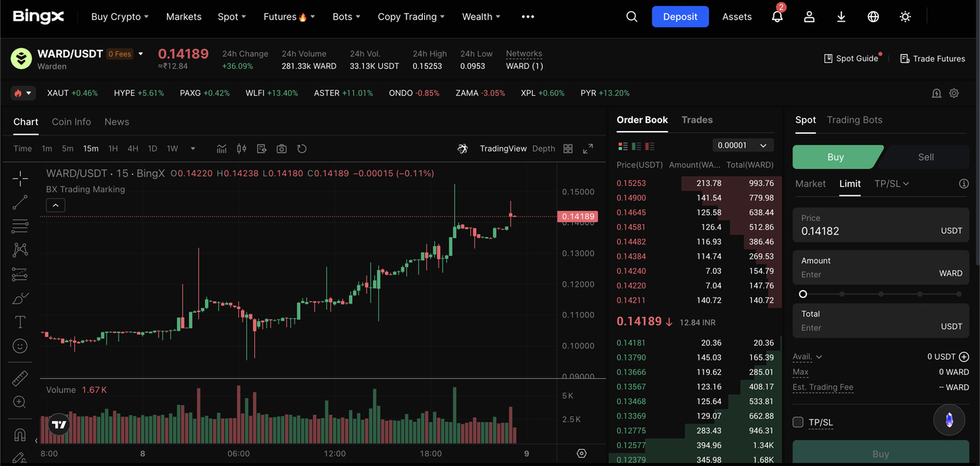Click the blue Deposit button
Screen dimensions: 980x466
(680, 17)
